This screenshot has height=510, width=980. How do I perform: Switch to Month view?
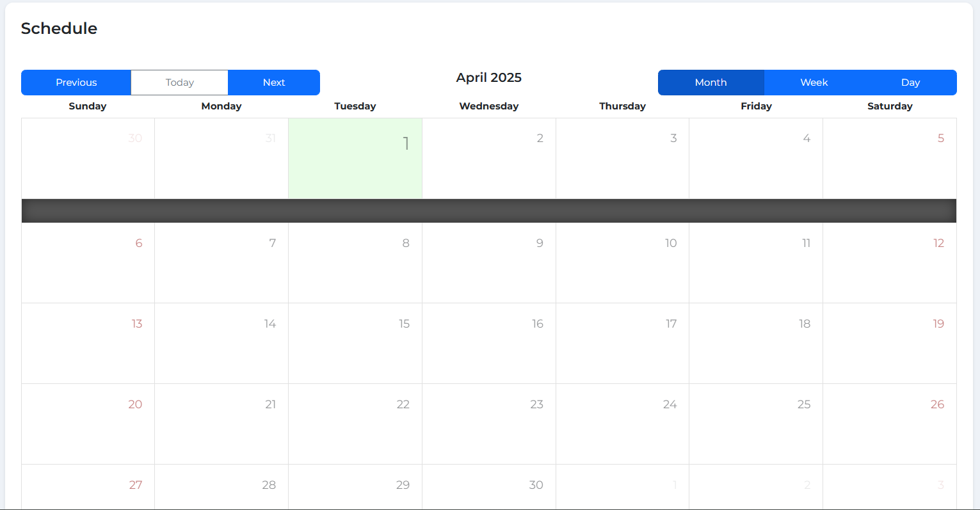pos(711,83)
